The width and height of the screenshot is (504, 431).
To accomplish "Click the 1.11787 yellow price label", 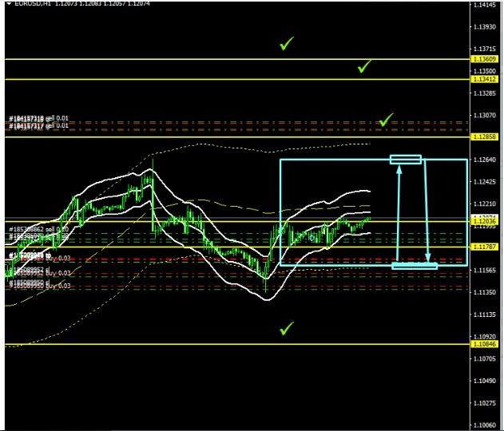I will tap(485, 247).
